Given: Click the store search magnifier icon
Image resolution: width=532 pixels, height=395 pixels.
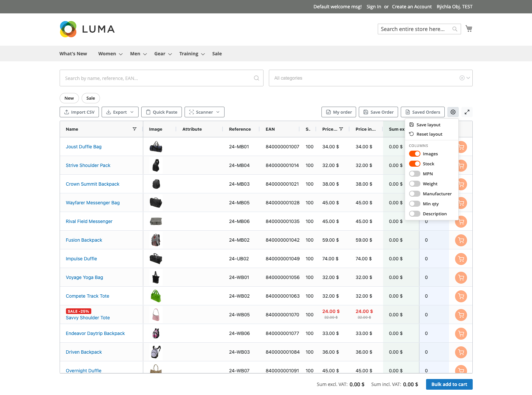Looking at the screenshot, I should (x=455, y=29).
